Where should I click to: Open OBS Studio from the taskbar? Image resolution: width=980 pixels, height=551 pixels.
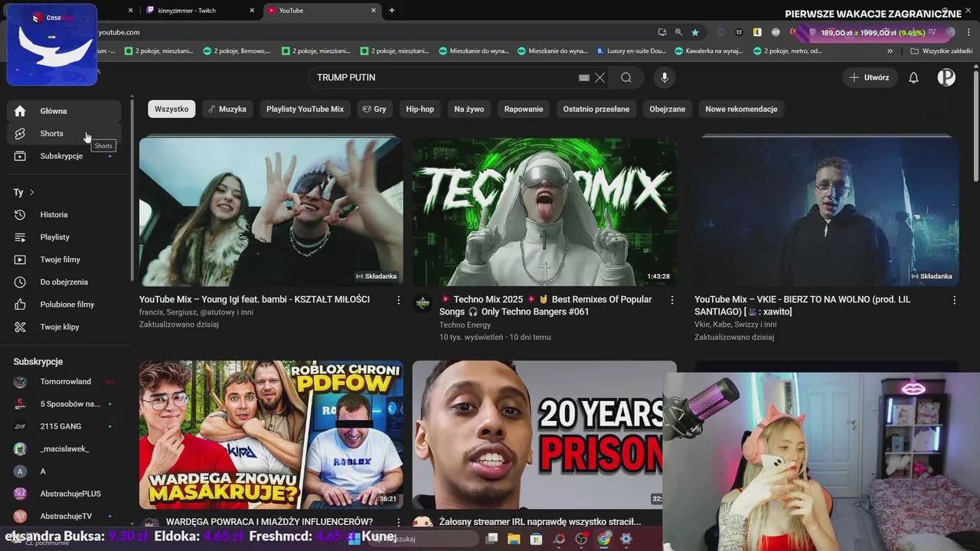[581, 539]
